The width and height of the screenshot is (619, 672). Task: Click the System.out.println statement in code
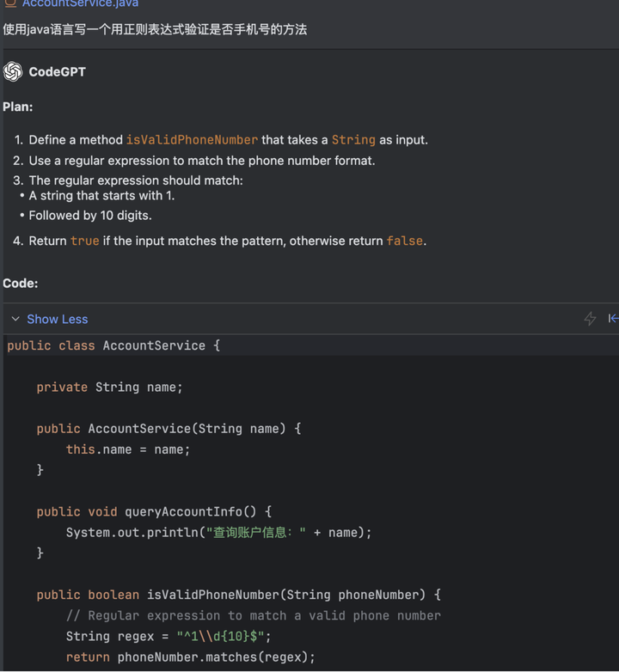click(218, 532)
